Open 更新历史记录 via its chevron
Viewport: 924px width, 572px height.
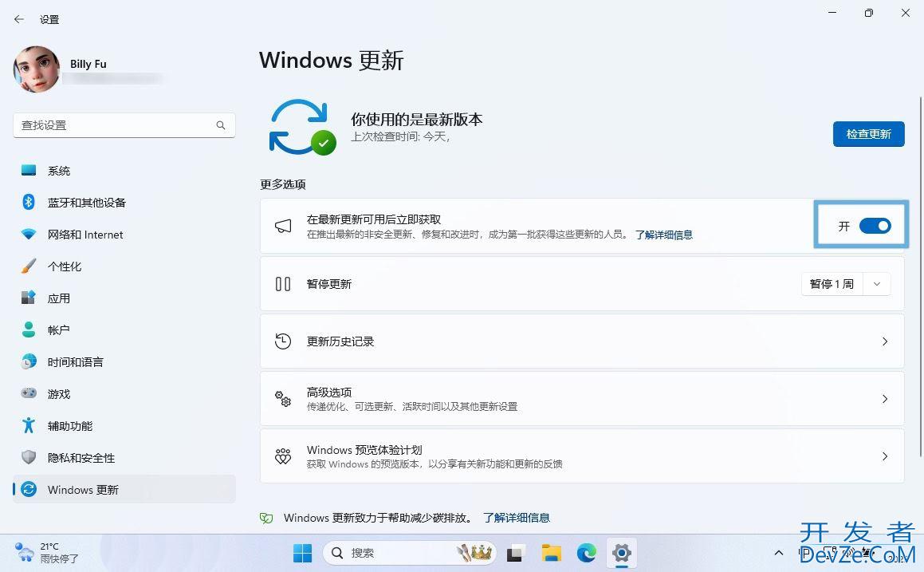coord(884,341)
